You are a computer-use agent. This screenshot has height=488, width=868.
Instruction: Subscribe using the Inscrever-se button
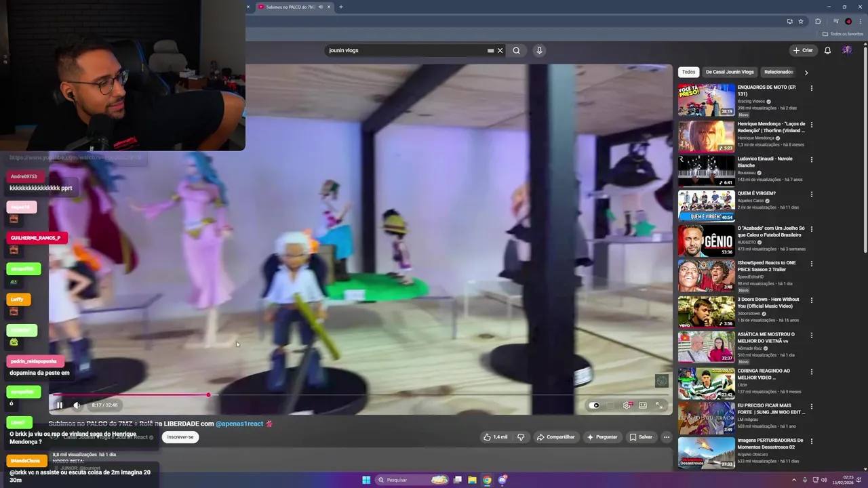pos(180,437)
